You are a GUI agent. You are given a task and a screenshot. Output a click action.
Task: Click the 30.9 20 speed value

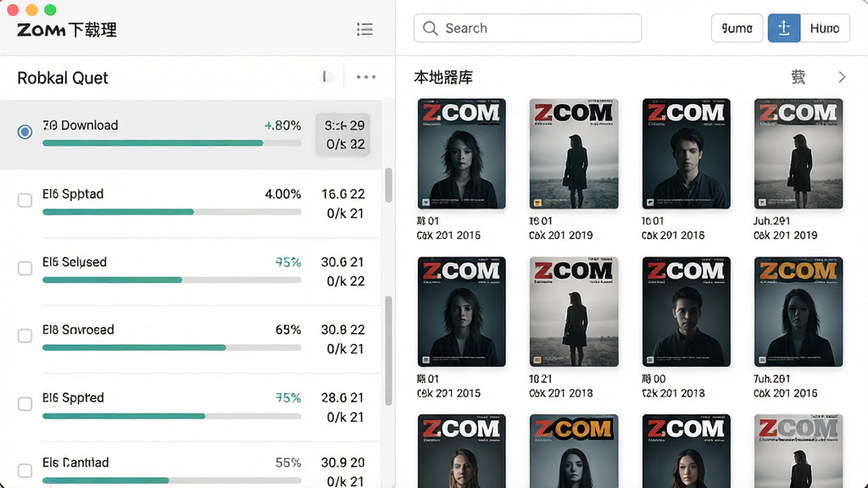(343, 463)
